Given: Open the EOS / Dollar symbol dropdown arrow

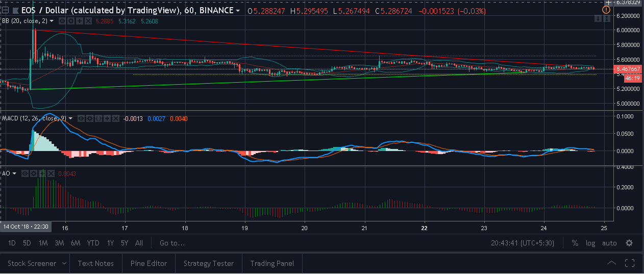Looking at the screenshot, I should 239,11.
